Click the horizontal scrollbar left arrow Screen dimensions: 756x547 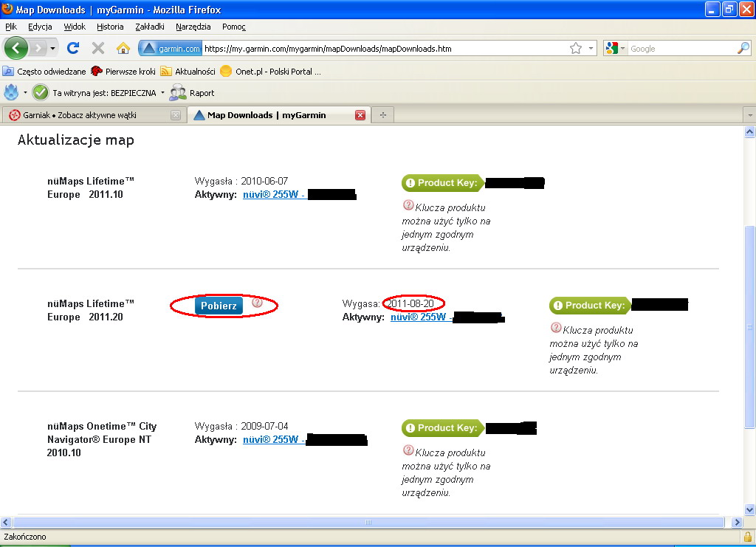(x=6, y=522)
